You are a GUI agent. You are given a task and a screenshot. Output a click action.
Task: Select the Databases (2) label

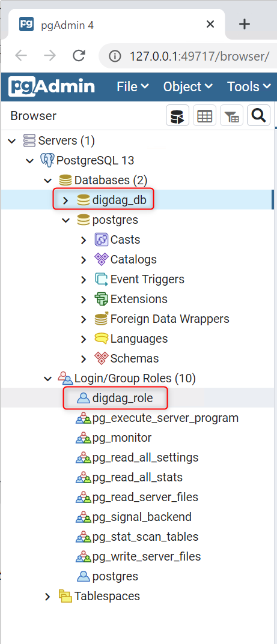tap(111, 180)
